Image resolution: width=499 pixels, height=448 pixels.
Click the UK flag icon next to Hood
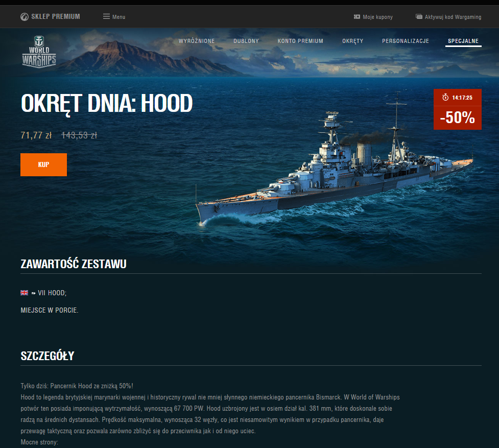pyautogui.click(x=24, y=293)
